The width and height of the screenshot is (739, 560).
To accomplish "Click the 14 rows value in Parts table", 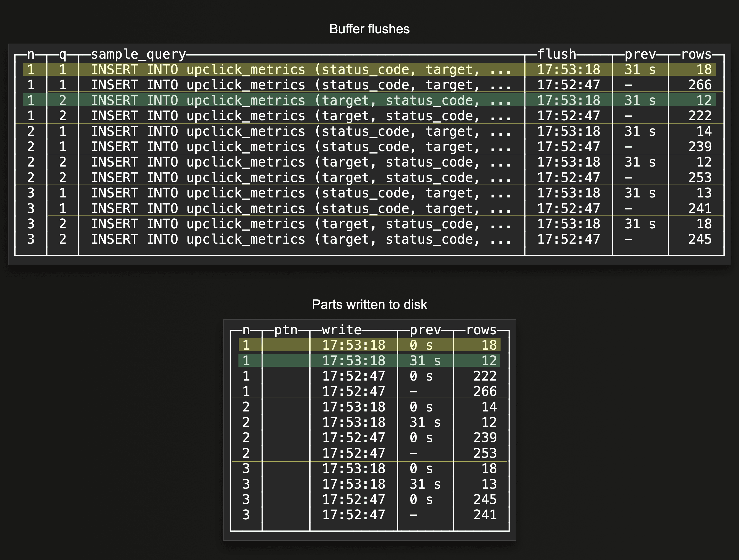I will (489, 407).
